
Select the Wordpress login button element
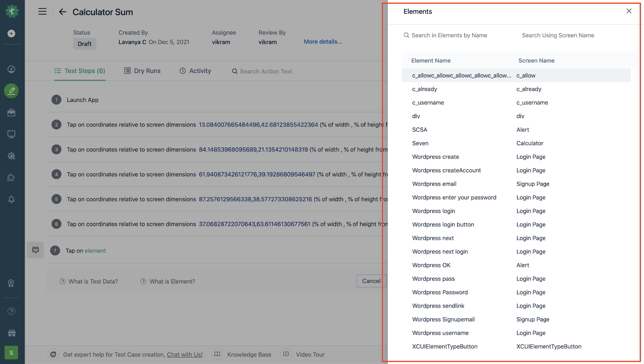pyautogui.click(x=516, y=225)
